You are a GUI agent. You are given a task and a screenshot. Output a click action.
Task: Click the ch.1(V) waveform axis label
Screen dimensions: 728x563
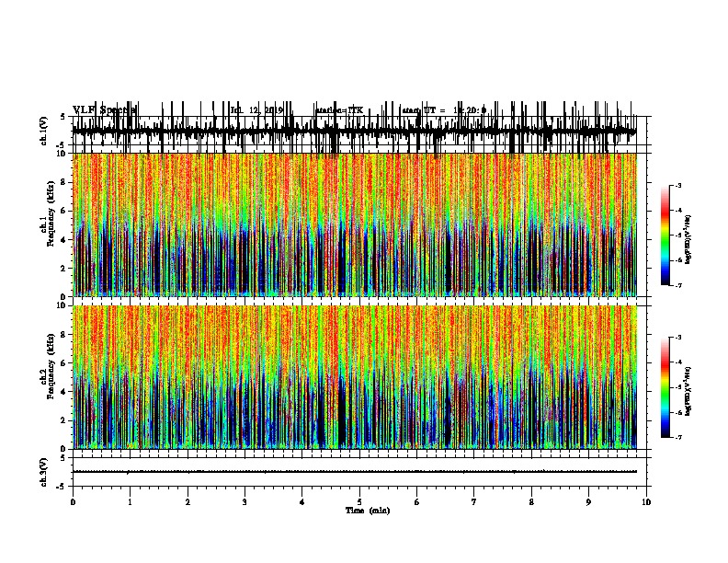click(x=44, y=131)
